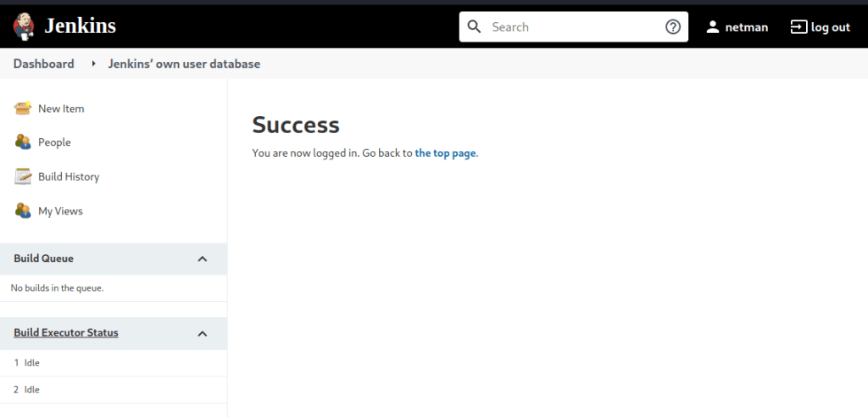Viewport: 868px width, 418px height.
Task: Click the Jenkins title text
Action: coord(80,26)
